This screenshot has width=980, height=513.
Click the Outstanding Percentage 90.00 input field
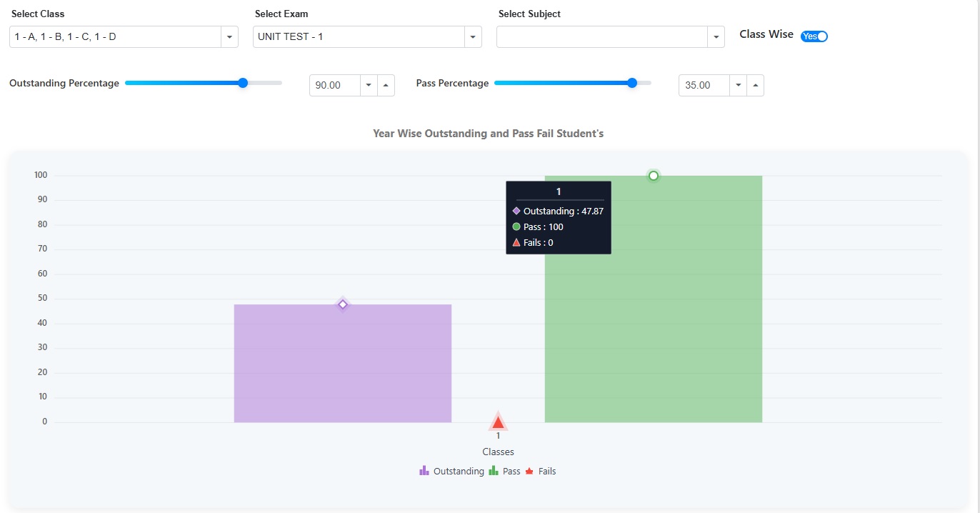pyautogui.click(x=334, y=85)
